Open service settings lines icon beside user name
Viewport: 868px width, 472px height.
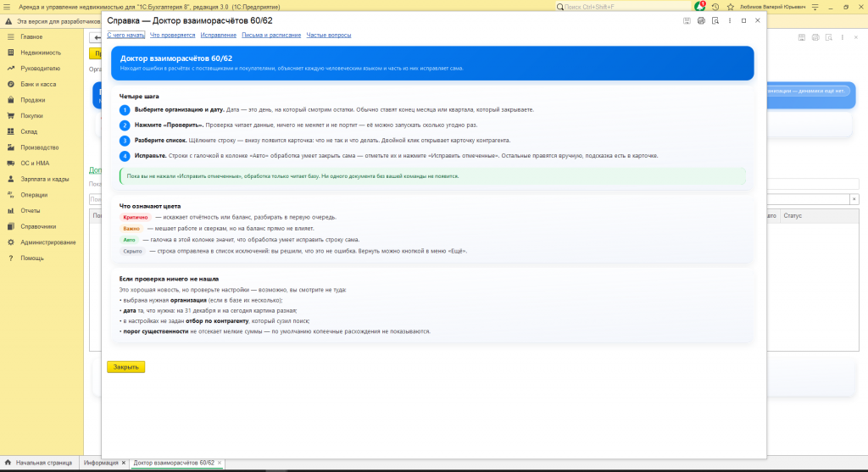pos(815,7)
